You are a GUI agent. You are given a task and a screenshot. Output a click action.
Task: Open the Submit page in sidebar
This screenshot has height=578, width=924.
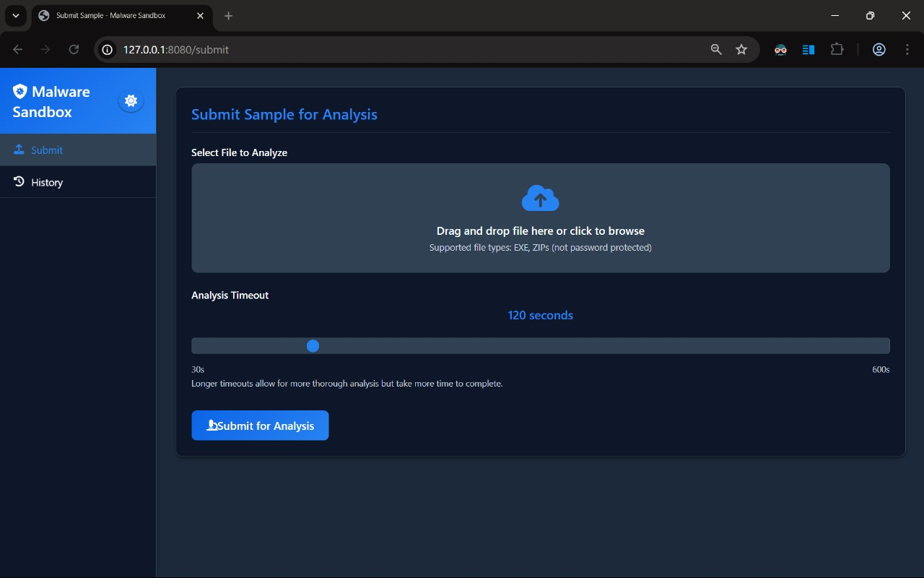pyautogui.click(x=78, y=150)
